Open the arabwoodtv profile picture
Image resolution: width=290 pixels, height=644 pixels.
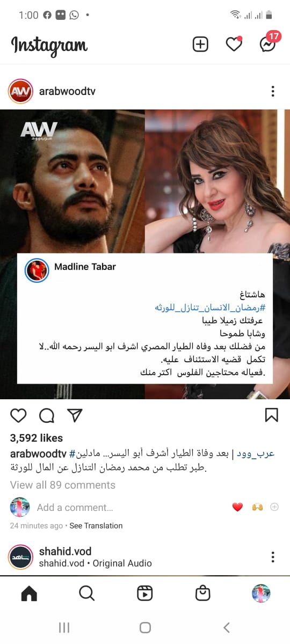point(20,91)
